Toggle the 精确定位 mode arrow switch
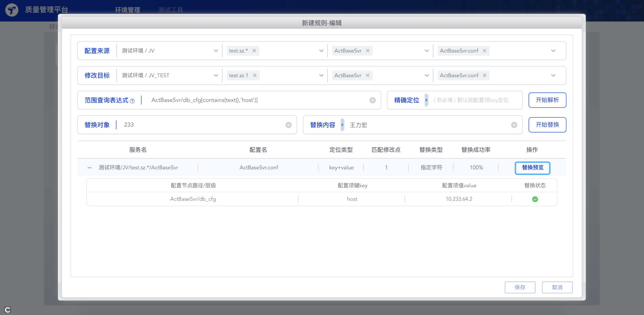The width and height of the screenshot is (644, 315). coord(426,100)
